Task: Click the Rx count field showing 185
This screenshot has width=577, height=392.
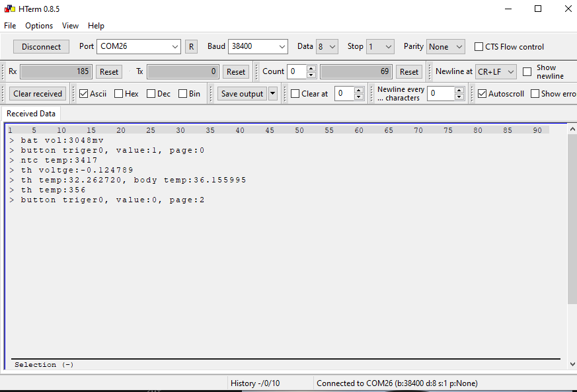Action: coord(56,72)
